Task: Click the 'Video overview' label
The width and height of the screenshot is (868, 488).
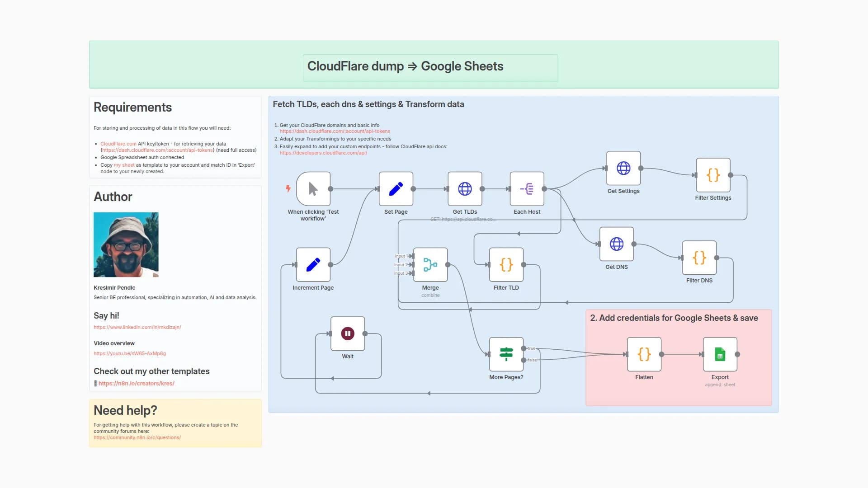Action: [114, 343]
